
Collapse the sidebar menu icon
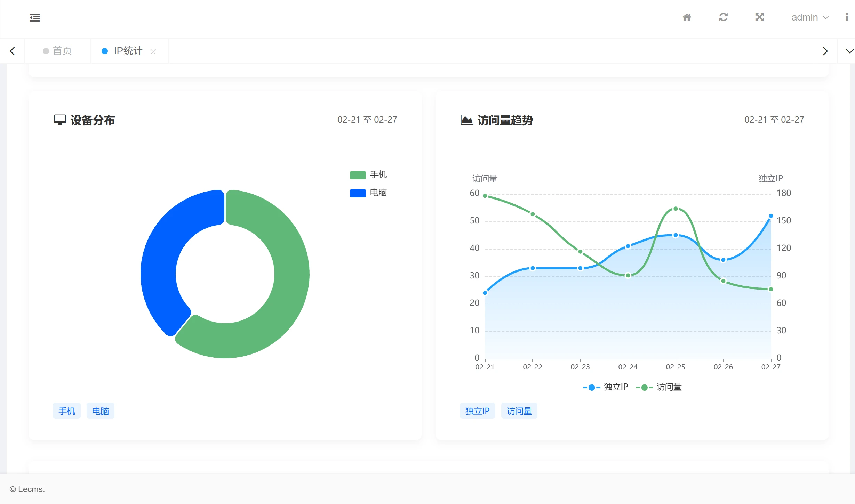point(35,17)
